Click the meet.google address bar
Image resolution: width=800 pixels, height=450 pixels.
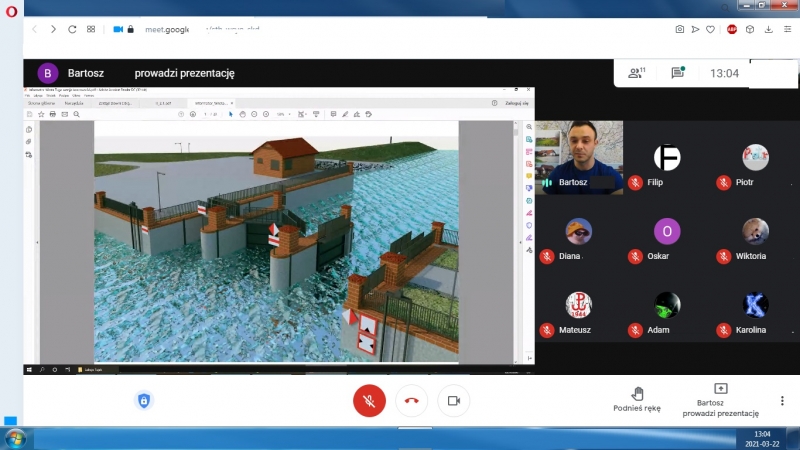tap(160, 29)
